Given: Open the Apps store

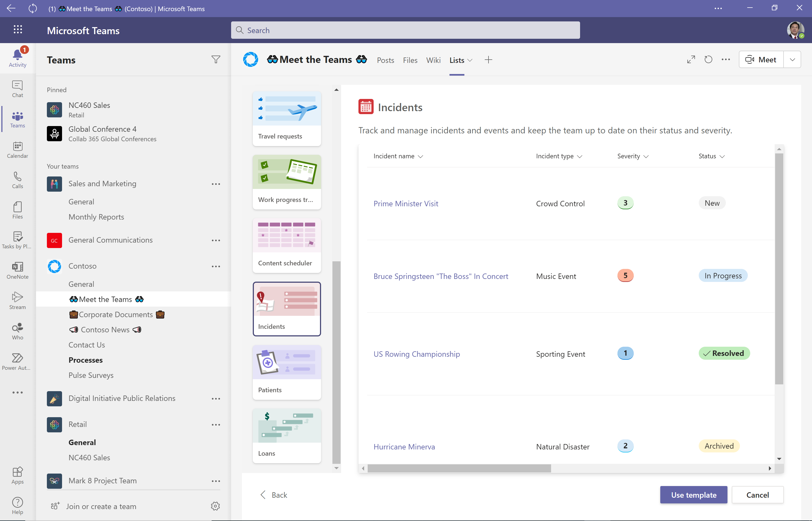Looking at the screenshot, I should (x=18, y=476).
